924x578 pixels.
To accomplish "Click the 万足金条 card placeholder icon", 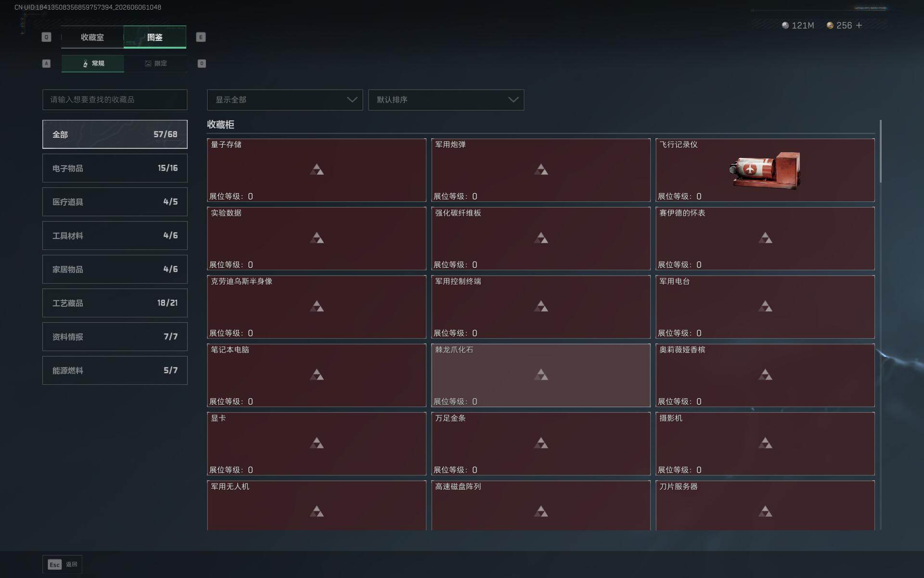I will (x=541, y=443).
